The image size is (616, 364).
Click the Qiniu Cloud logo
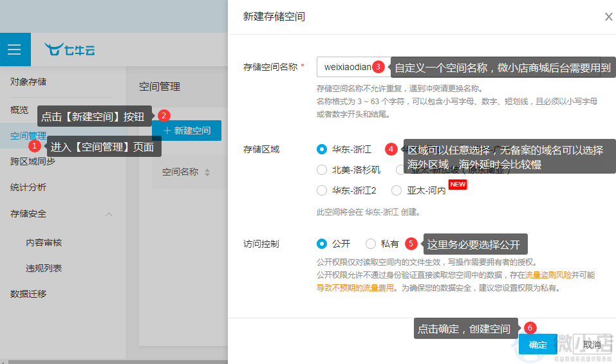point(70,50)
